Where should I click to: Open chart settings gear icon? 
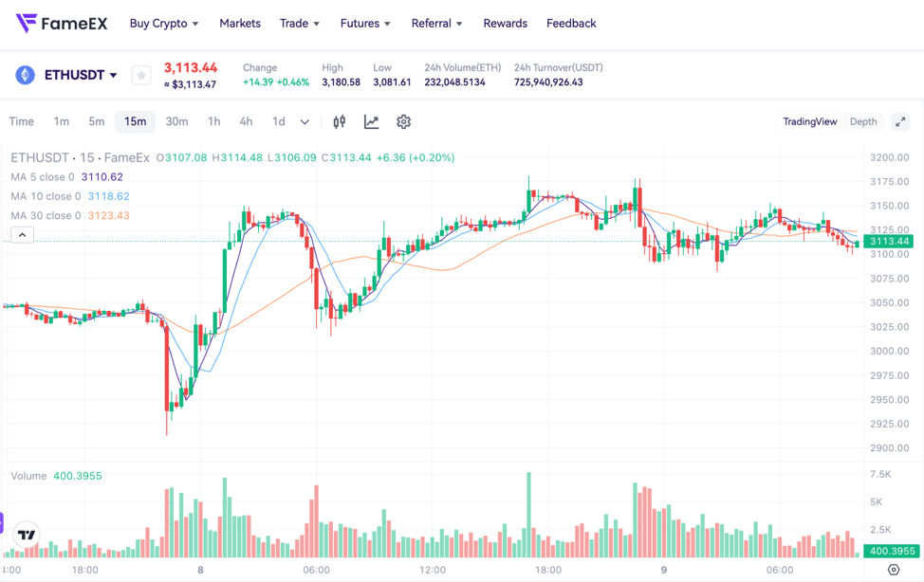click(403, 121)
